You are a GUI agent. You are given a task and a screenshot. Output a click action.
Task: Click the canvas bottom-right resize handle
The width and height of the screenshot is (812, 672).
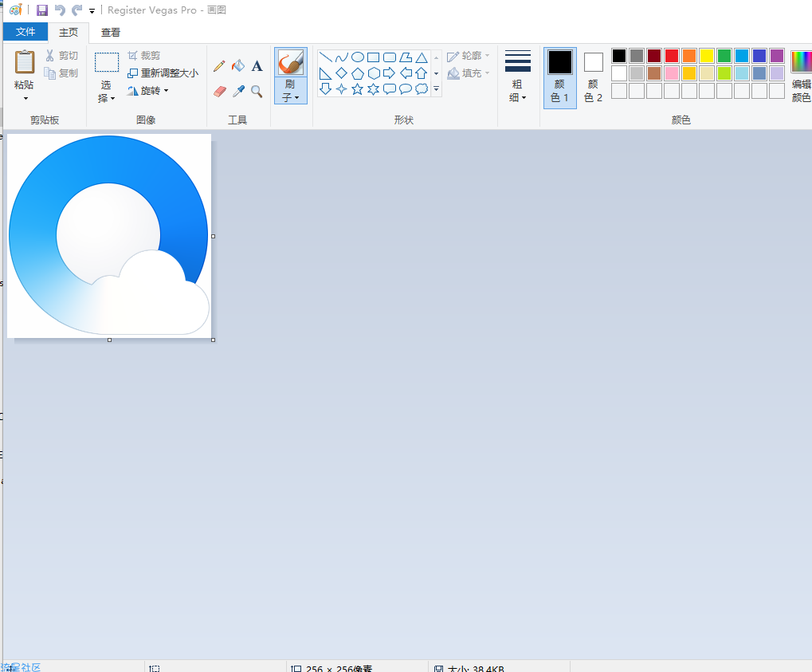(x=214, y=340)
